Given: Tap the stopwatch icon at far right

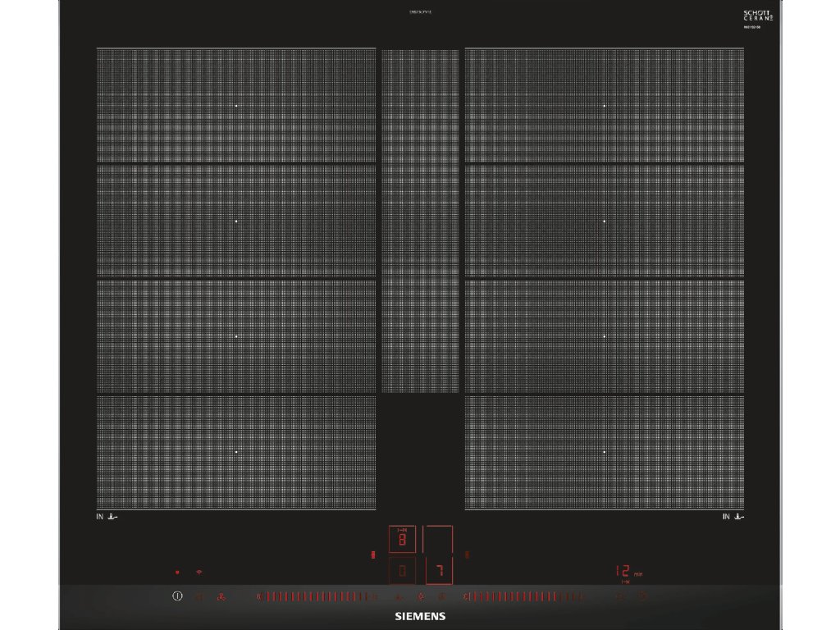Looking at the screenshot, I should pos(642,597).
